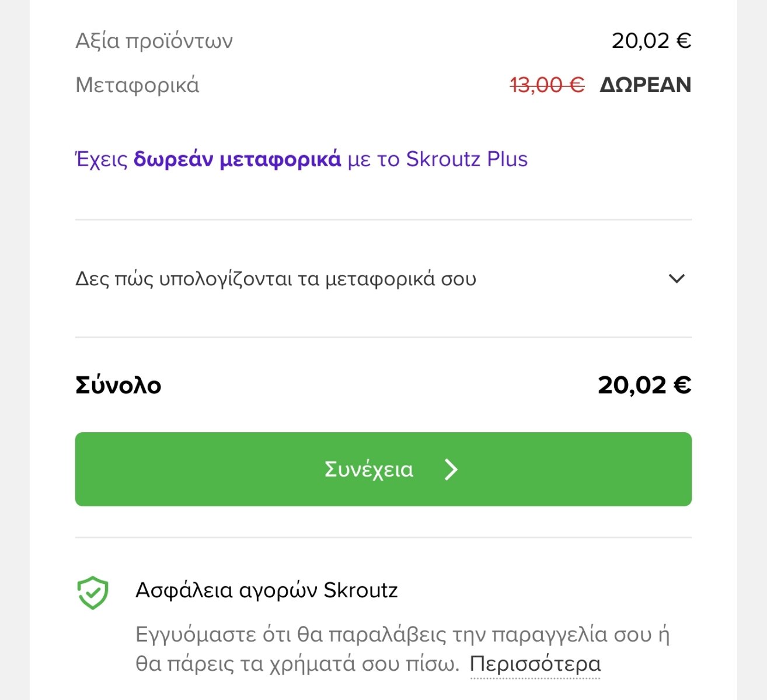Click the green Συνέχεια button
Image resolution: width=767 pixels, height=700 pixels.
[384, 469]
